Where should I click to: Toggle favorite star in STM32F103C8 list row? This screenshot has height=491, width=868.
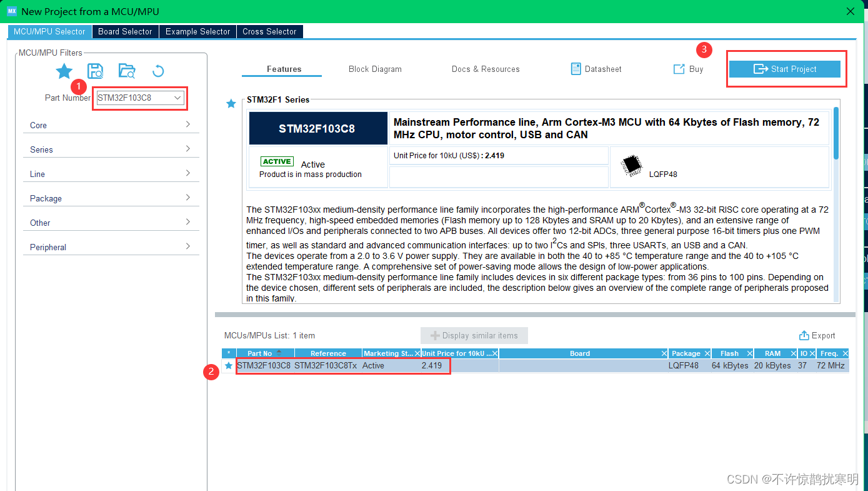(229, 365)
